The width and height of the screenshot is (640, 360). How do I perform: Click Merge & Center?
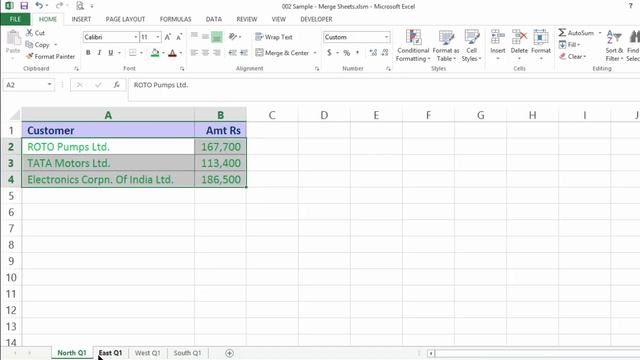click(x=282, y=53)
